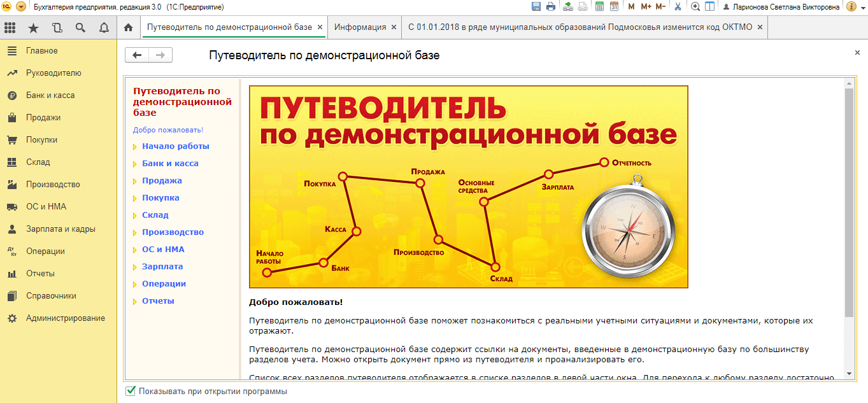
Task: Close the ОКТМО news tab
Action: click(x=760, y=27)
